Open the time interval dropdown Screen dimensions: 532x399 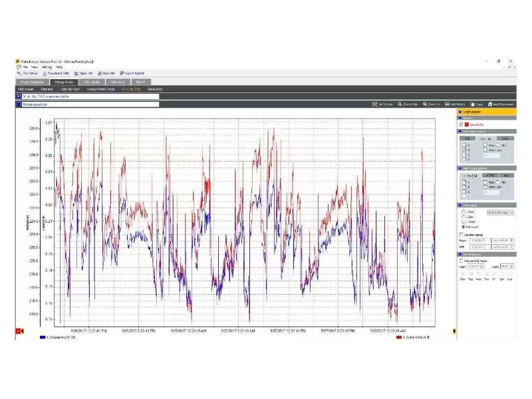coord(500,212)
